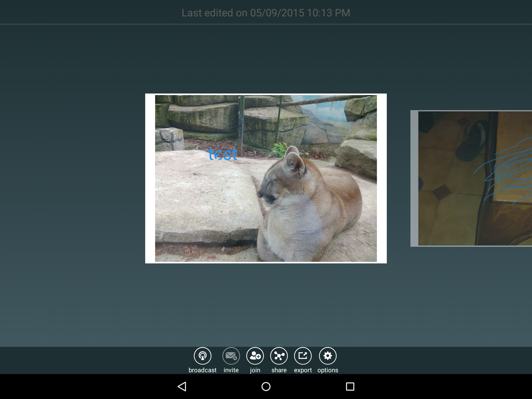Viewport: 532px width, 399px height.
Task: Open Android recent apps overview
Action: tap(350, 387)
